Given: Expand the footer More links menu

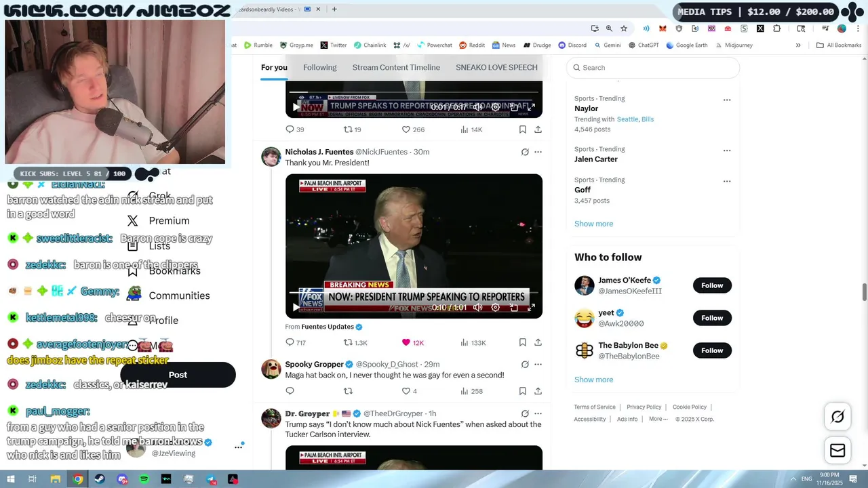Looking at the screenshot, I should tap(658, 419).
